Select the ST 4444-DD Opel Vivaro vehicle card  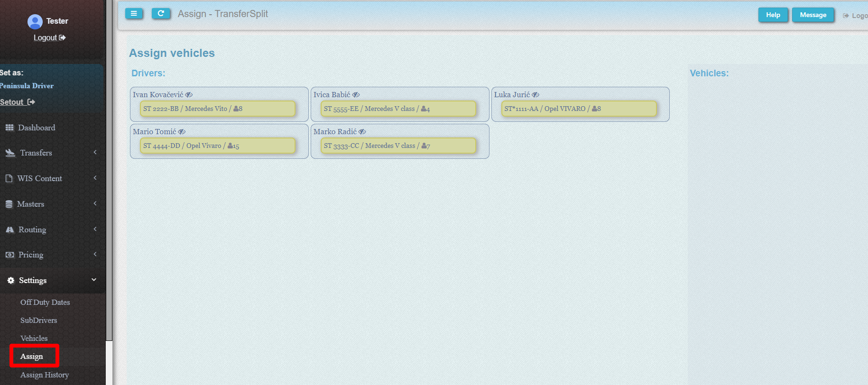(x=218, y=146)
